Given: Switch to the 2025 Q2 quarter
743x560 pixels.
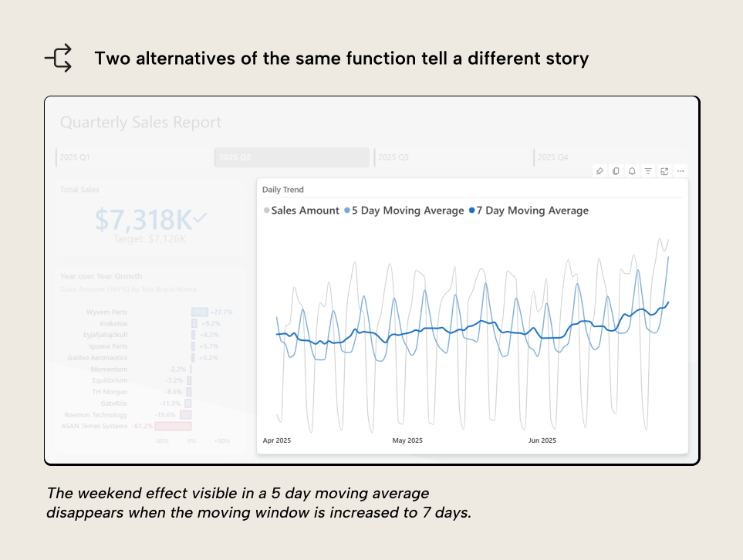Looking at the screenshot, I should tap(291, 157).
